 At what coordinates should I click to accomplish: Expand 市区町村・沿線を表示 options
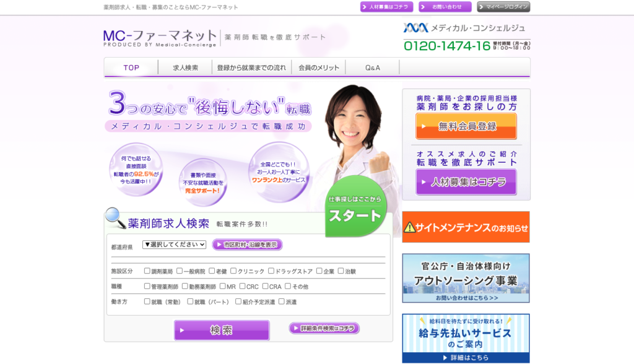coord(247,245)
